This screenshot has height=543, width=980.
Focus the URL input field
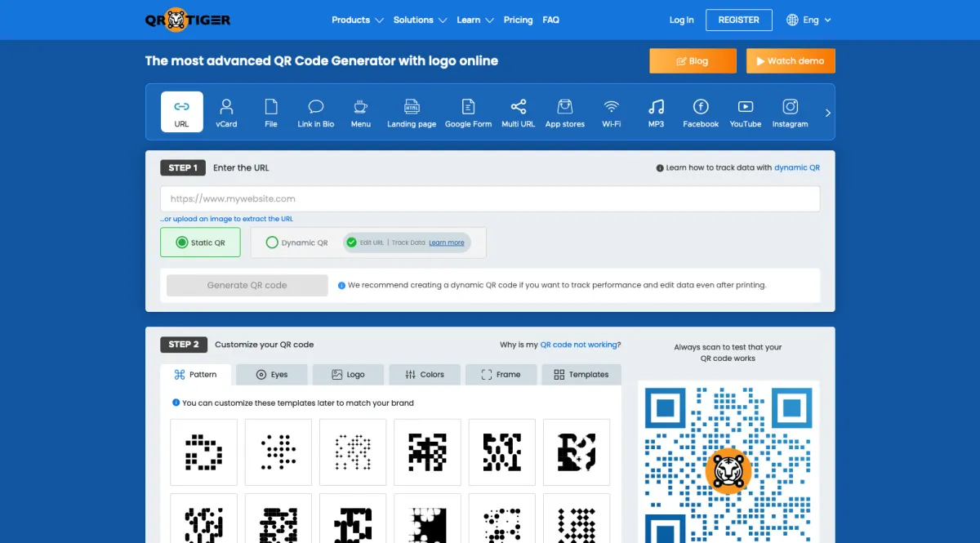(x=490, y=198)
